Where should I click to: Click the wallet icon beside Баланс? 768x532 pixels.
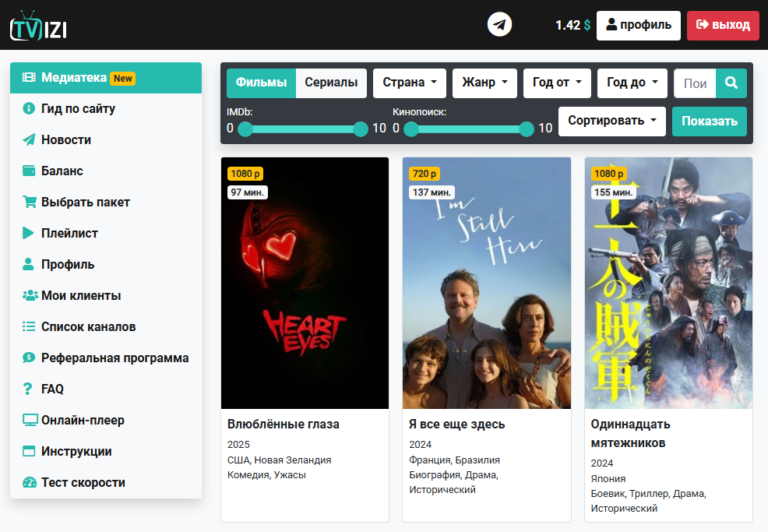29,171
